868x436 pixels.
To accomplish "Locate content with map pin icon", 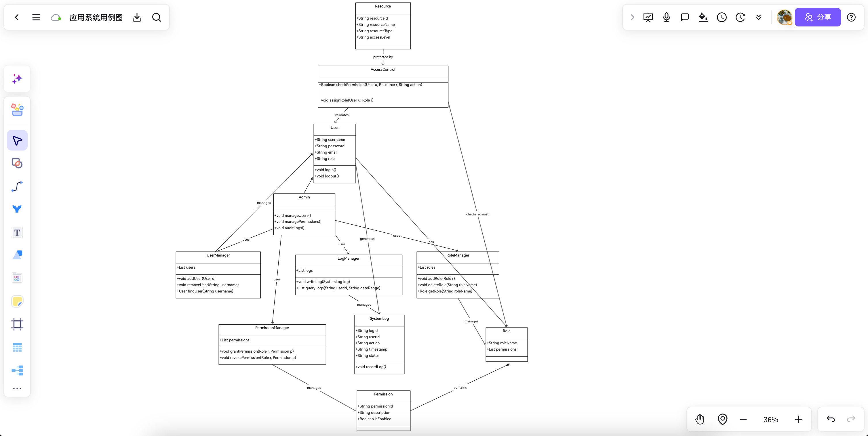I will [x=722, y=419].
